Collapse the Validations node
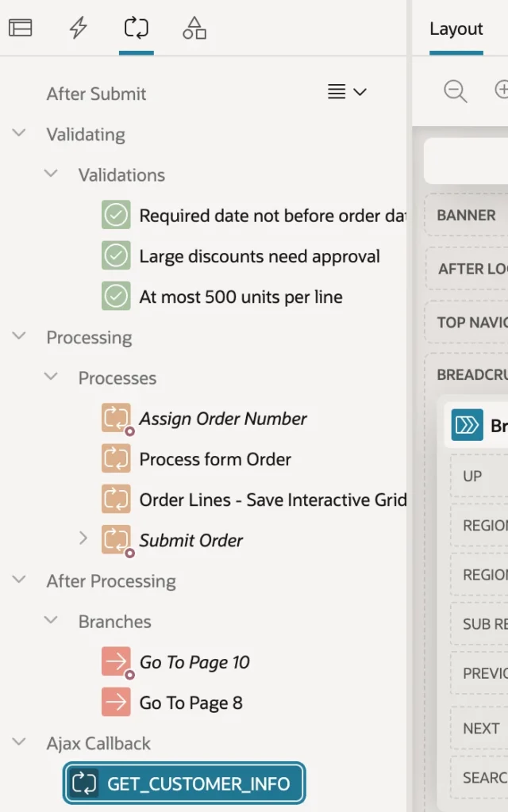 tap(51, 174)
